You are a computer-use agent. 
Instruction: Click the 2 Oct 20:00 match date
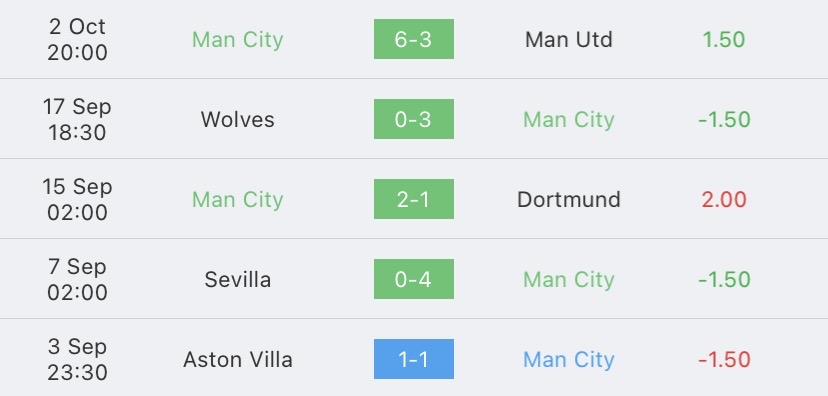click(x=77, y=40)
